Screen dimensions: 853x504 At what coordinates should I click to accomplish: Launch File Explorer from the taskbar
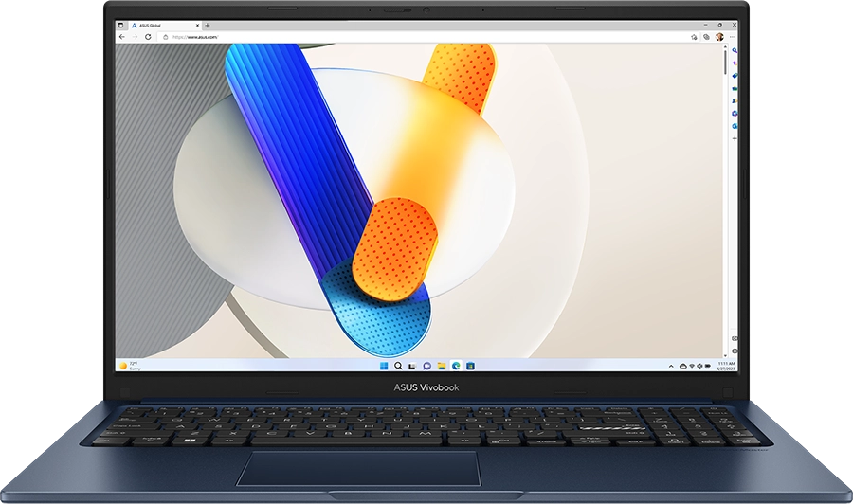pyautogui.click(x=442, y=366)
